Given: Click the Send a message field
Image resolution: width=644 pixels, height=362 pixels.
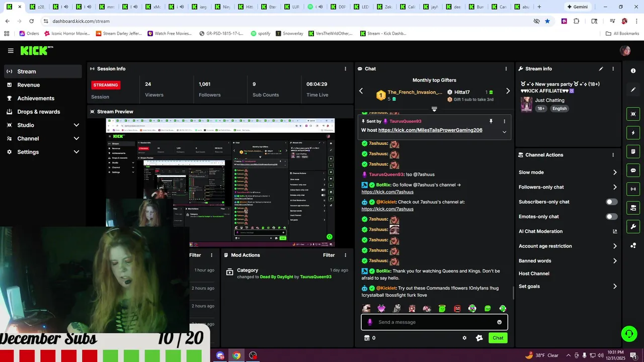Looking at the screenshot, I should 434,322.
